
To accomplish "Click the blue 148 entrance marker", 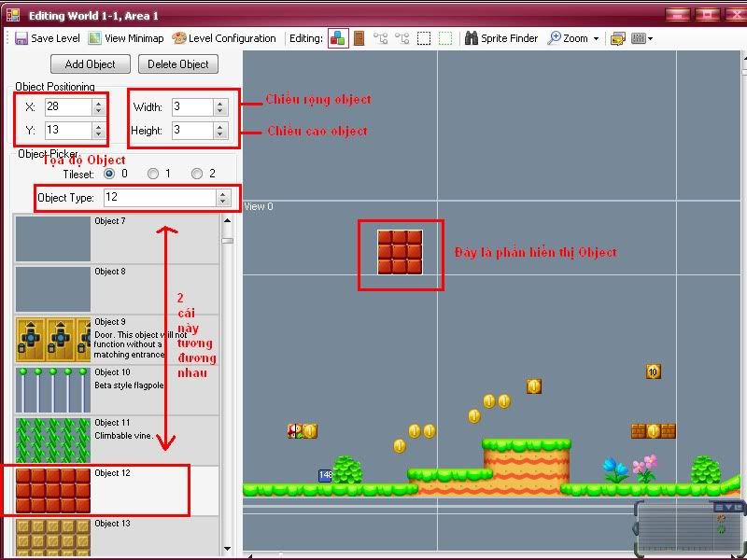I will [x=325, y=475].
